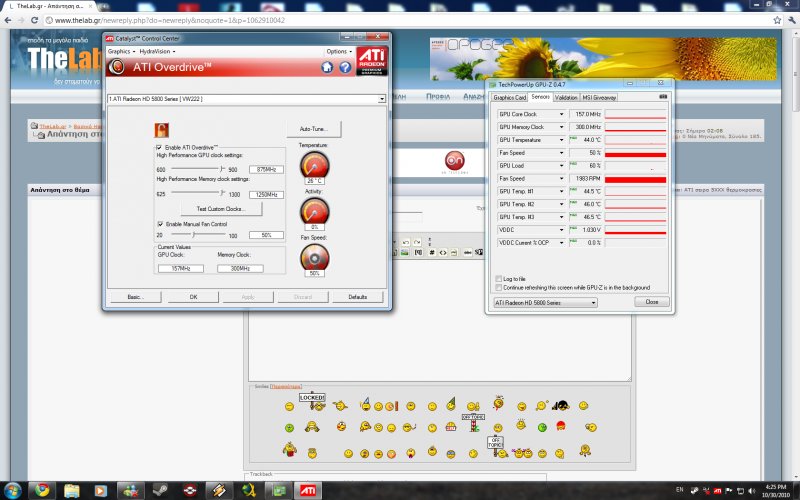Open VDDC sensor dropdown
800x500 pixels.
tap(561, 230)
